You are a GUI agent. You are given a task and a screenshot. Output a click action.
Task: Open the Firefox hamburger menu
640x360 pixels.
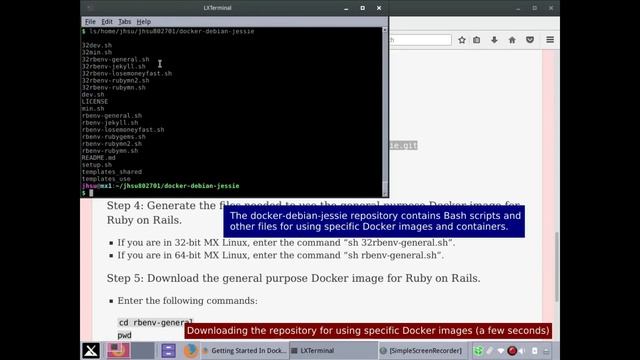(550, 40)
